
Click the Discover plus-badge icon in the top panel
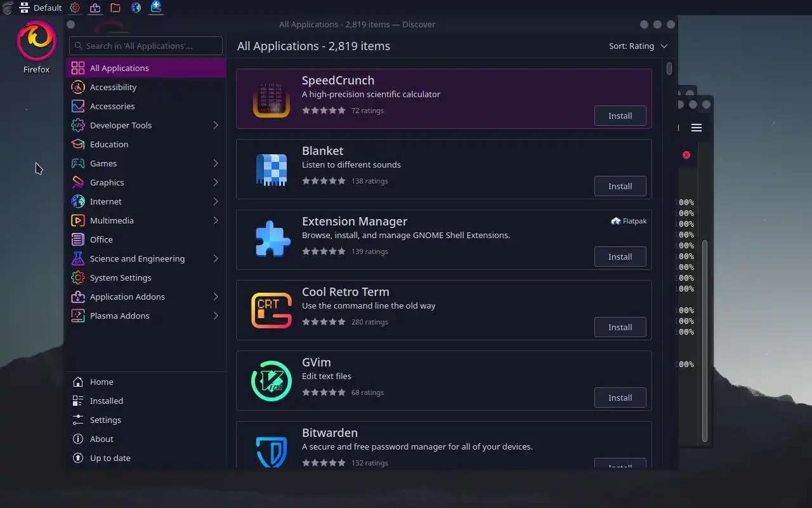156,8
